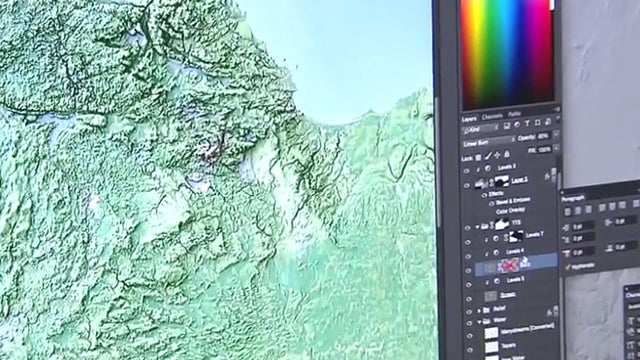
Task: Select the Character panel tab
Action: click(633, 295)
